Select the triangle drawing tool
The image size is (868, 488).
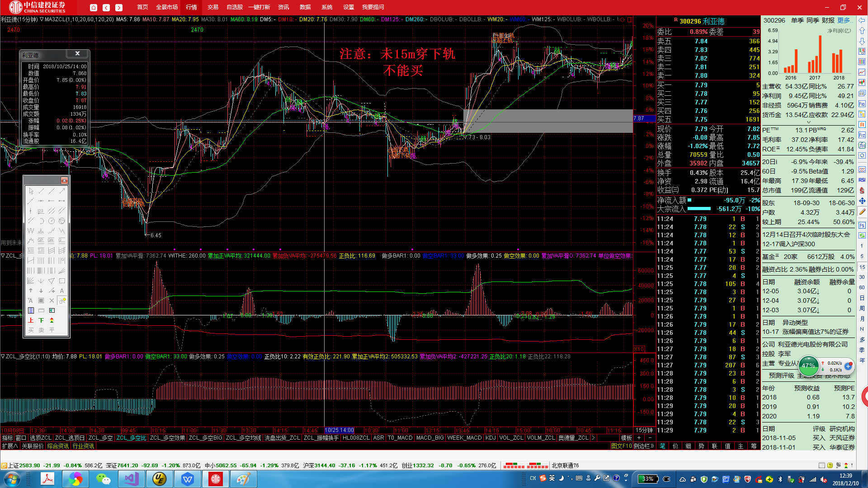tap(52, 281)
